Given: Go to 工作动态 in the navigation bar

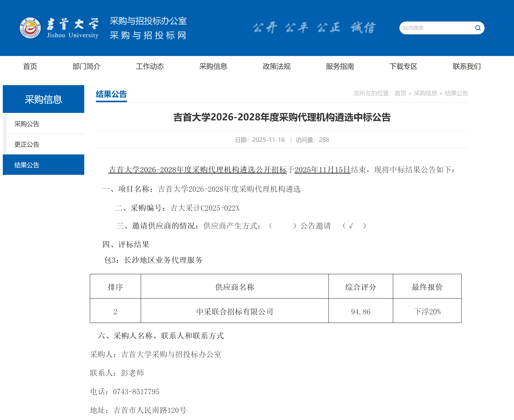Looking at the screenshot, I should click(150, 66).
